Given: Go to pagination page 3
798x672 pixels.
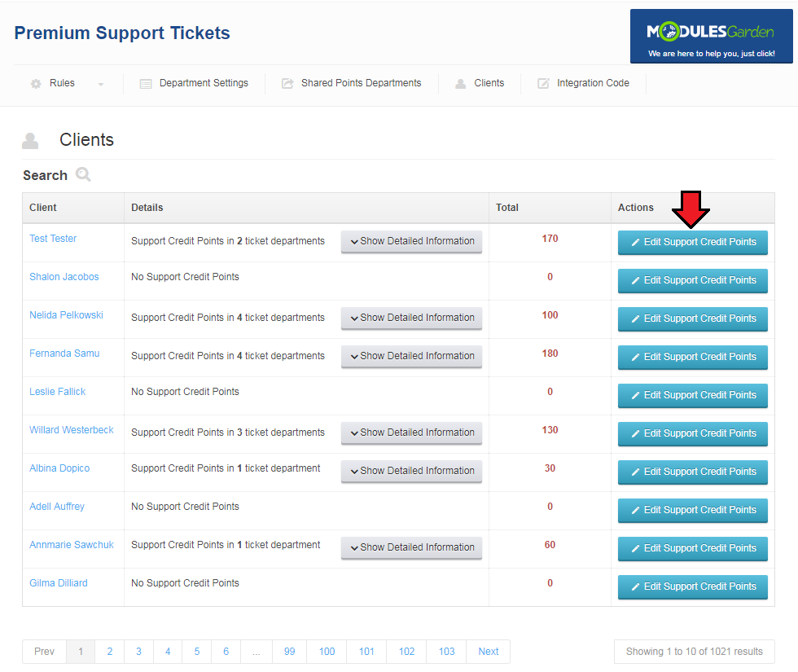Looking at the screenshot, I should click(x=139, y=652).
